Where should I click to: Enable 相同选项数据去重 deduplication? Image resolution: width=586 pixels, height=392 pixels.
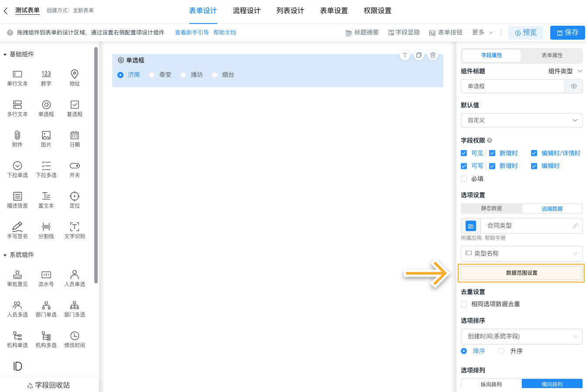(463, 304)
